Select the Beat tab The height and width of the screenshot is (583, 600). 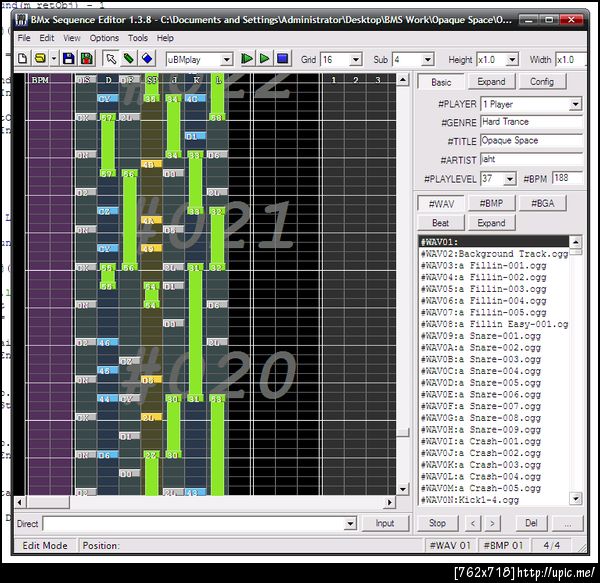coord(441,223)
